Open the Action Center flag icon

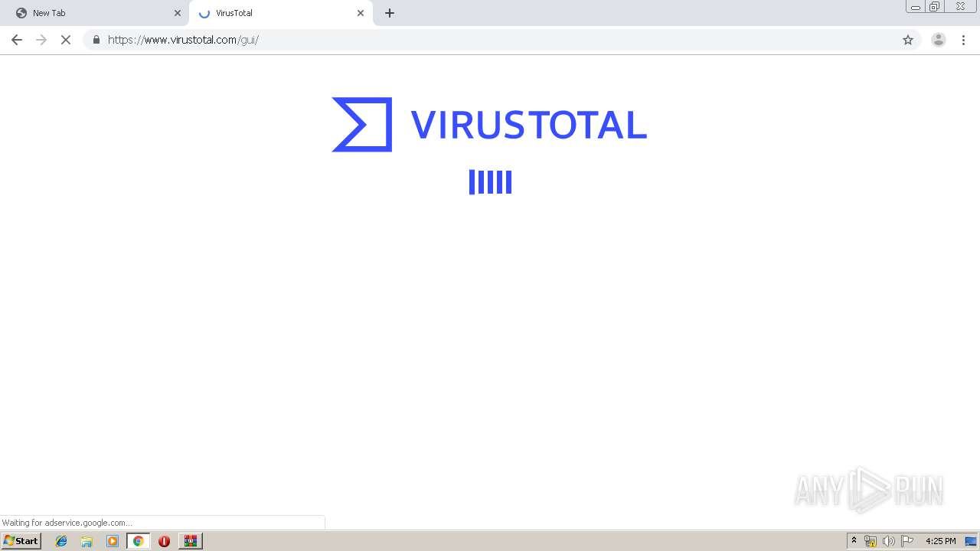(907, 541)
